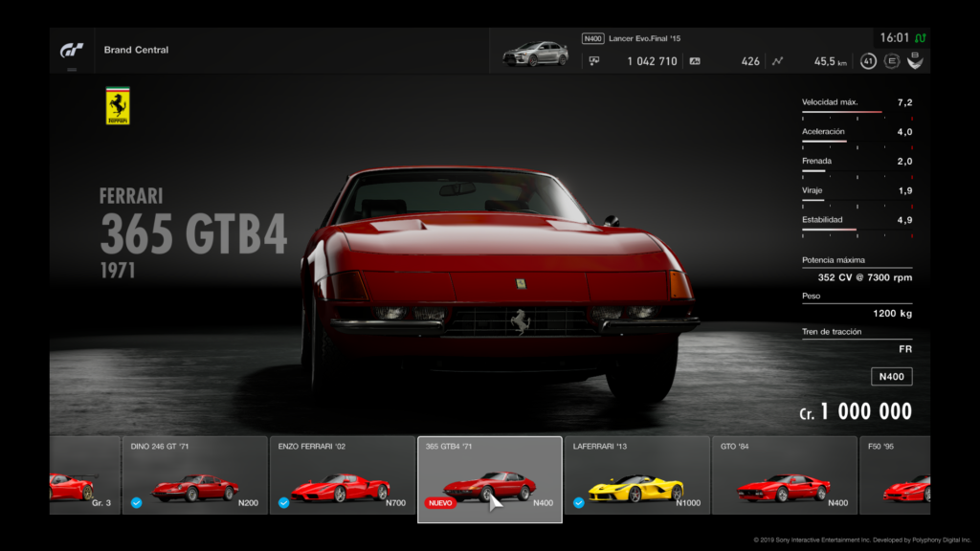This screenshot has height=551, width=980.
Task: Click the N200 label on Dino card
Action: [248, 503]
